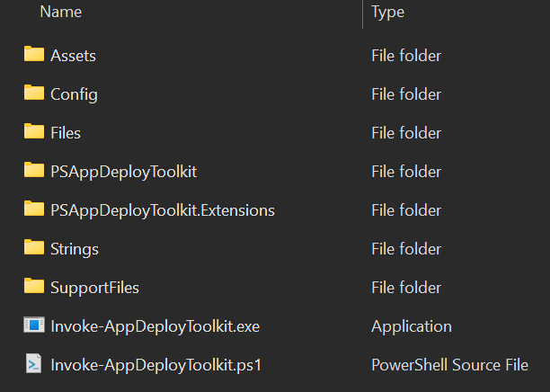Image resolution: width=550 pixels, height=392 pixels.
Task: Click the Strings folder icon
Action: [34, 247]
